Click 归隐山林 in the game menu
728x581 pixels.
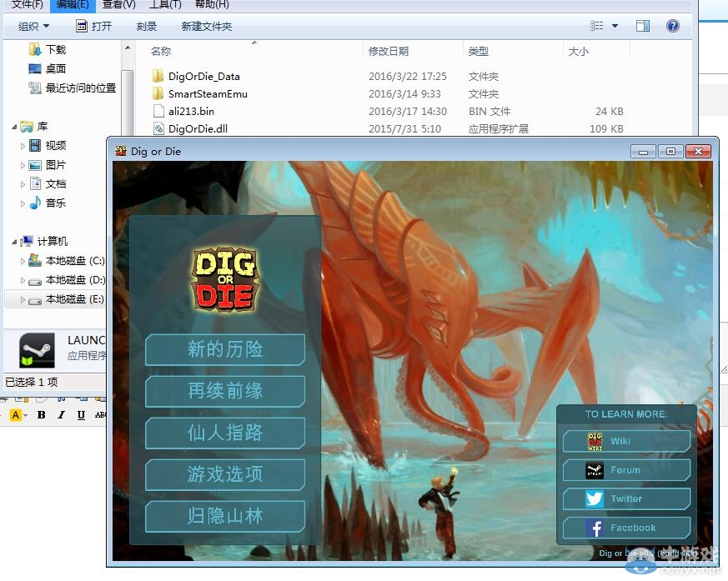[225, 516]
